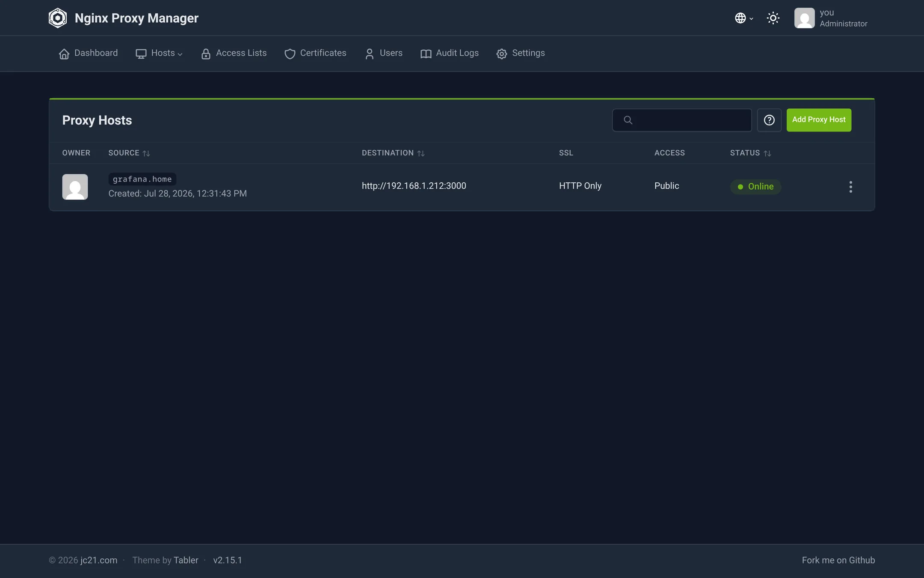The image size is (924, 578).
Task: Sort table by Destination column
Action: tap(393, 153)
